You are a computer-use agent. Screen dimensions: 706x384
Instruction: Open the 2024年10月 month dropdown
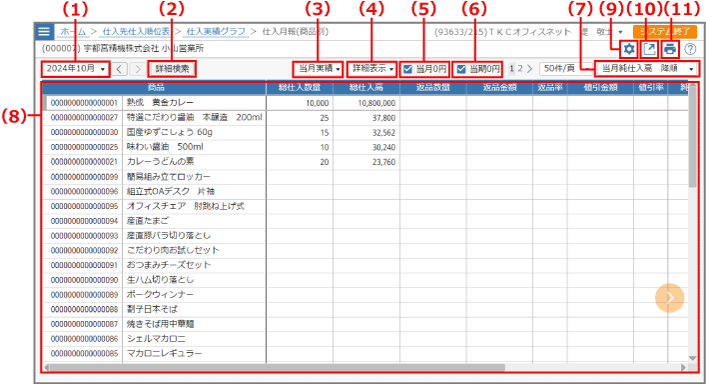tap(76, 68)
